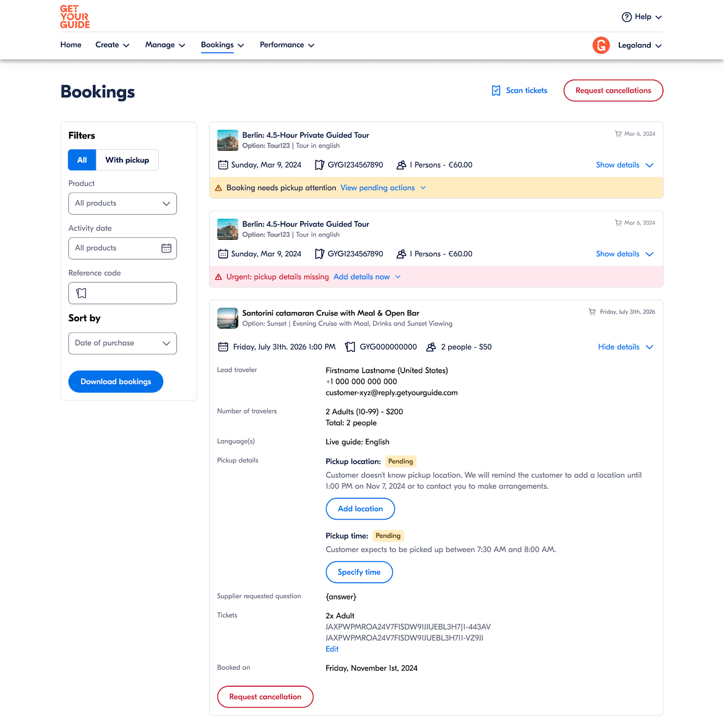Open the Sort by Date of purchase dropdown
724x728 pixels.
tap(122, 343)
